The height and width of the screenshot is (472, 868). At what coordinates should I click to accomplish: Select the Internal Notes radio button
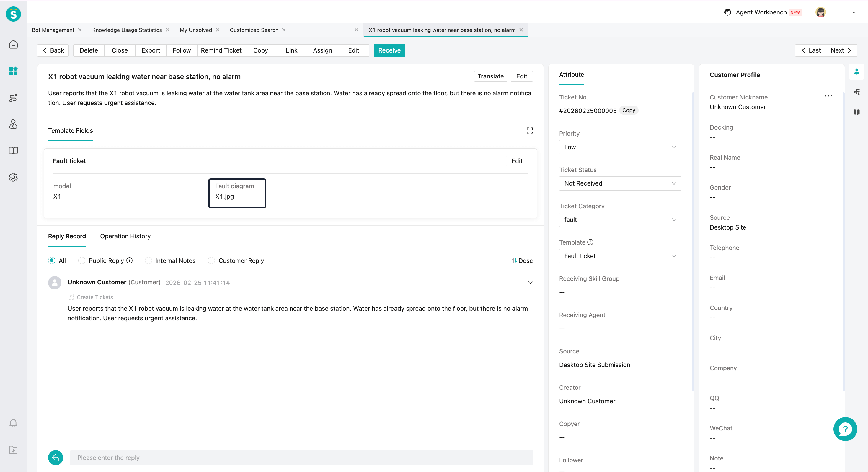pyautogui.click(x=148, y=260)
